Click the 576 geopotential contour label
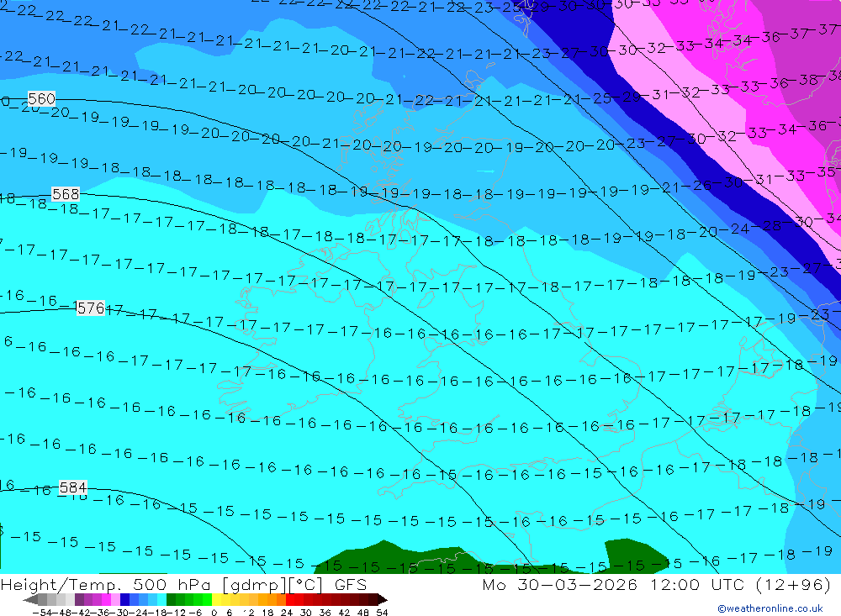 (90, 308)
